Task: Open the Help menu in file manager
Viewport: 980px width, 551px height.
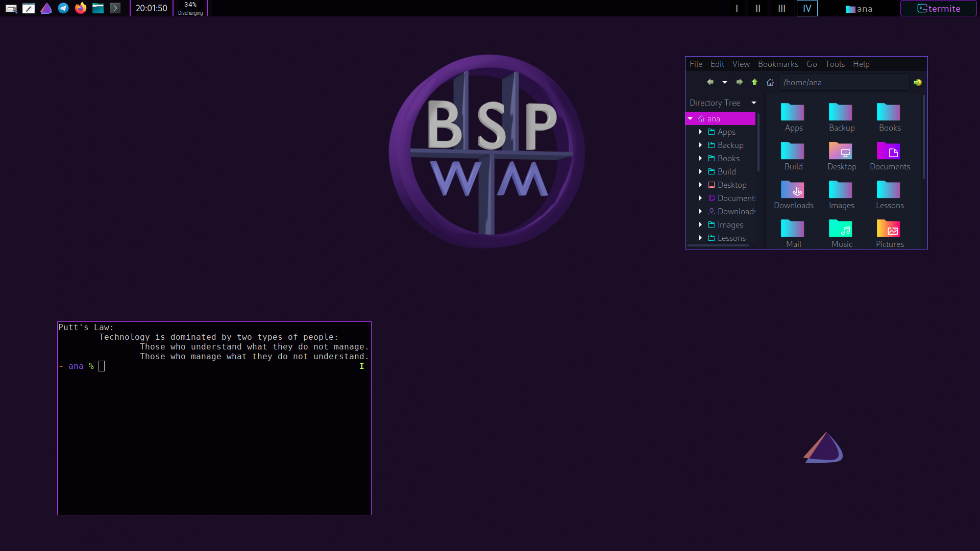Action: (x=861, y=64)
